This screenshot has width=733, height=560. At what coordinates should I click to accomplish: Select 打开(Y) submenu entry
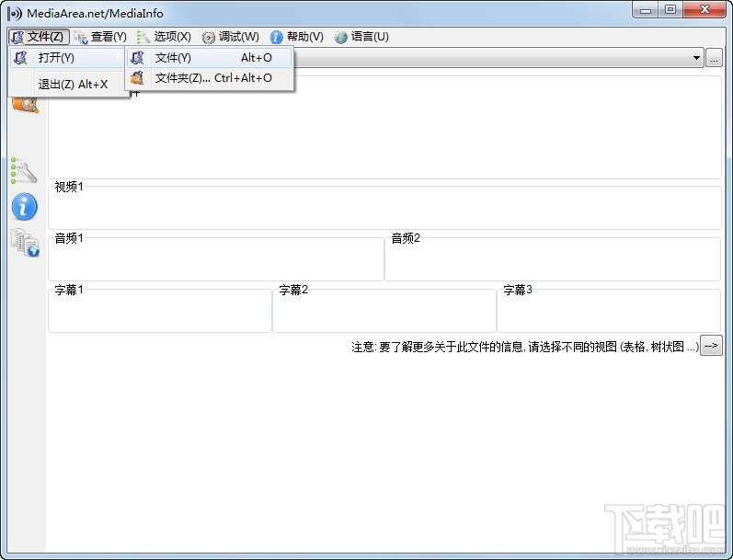pyautogui.click(x=67, y=58)
